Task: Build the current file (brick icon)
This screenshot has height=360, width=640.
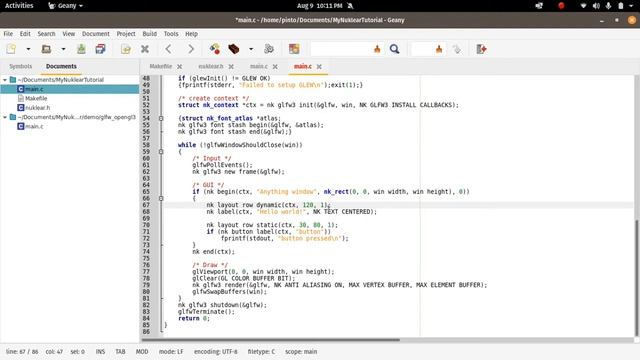Action: [234, 49]
